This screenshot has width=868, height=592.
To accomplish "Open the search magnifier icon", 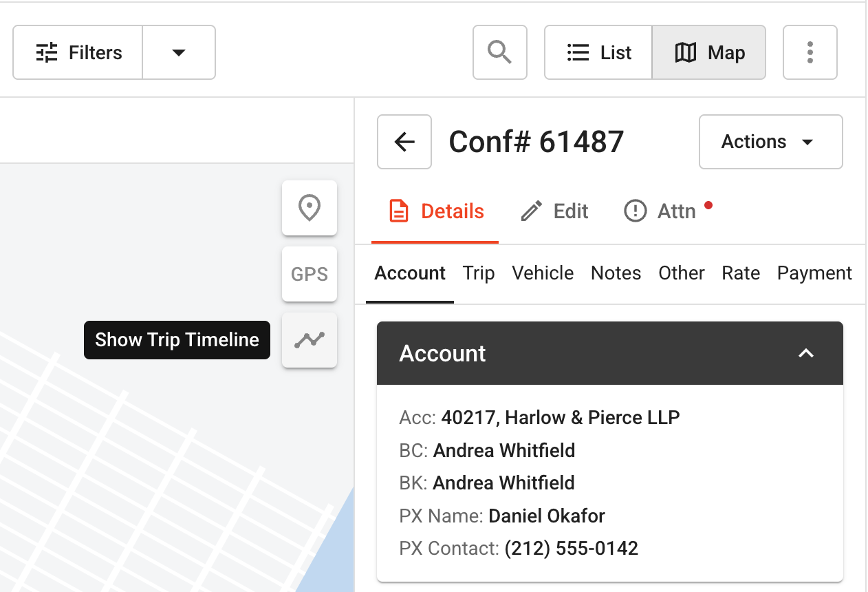I will click(x=500, y=52).
